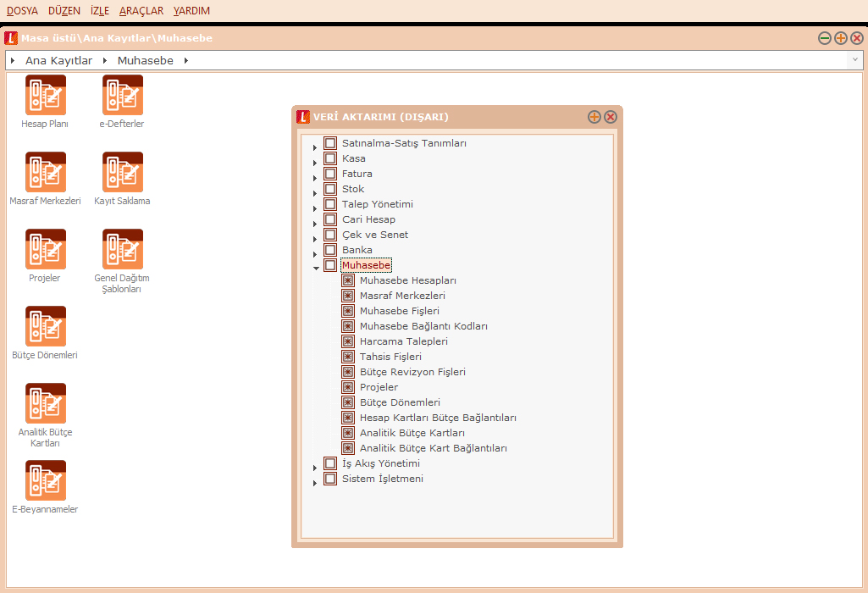
Task: Tick the Muhasebe Fişleri item icon
Action: (x=348, y=311)
